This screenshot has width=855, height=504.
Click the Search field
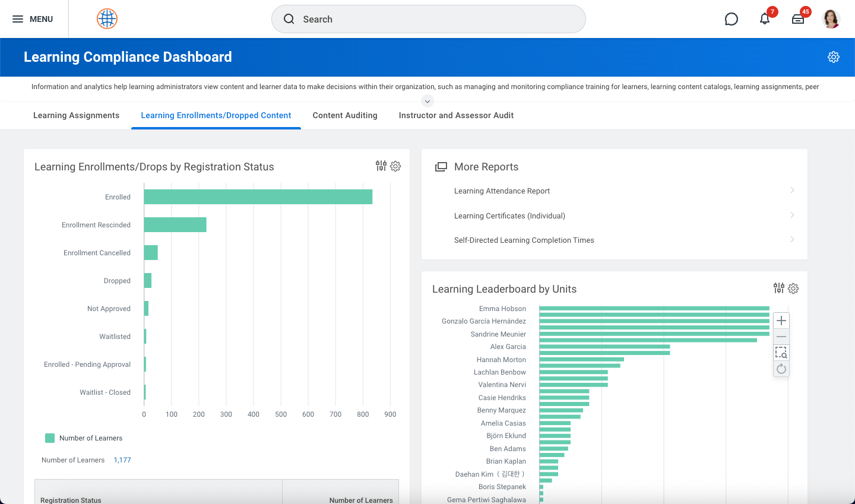click(429, 19)
